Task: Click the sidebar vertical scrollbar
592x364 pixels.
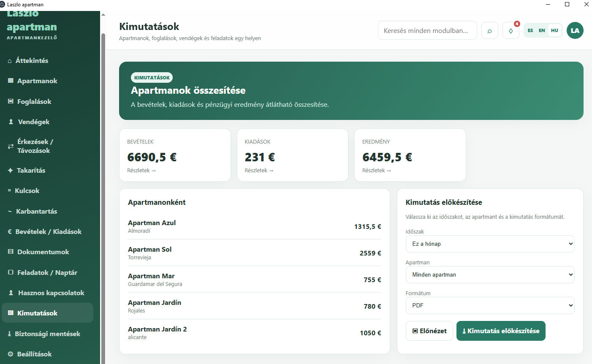Action: tap(103, 198)
